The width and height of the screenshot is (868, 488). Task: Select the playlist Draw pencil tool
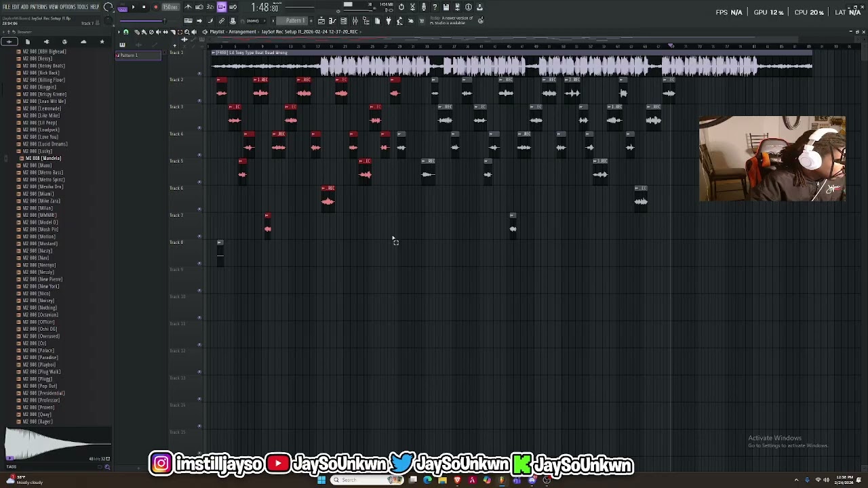137,32
